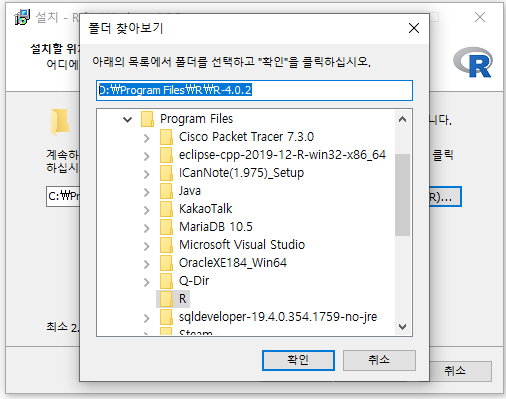Click the folder tree scrollbar thumb

(402, 195)
